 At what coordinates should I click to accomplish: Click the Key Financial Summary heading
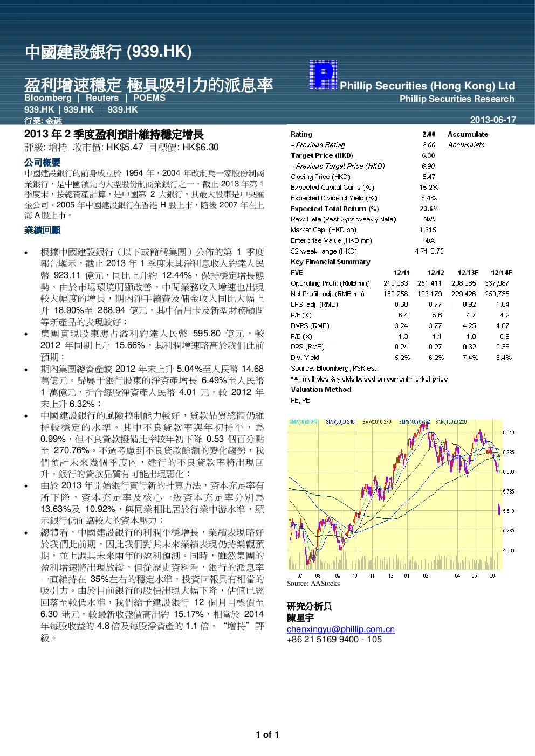coord(330,262)
